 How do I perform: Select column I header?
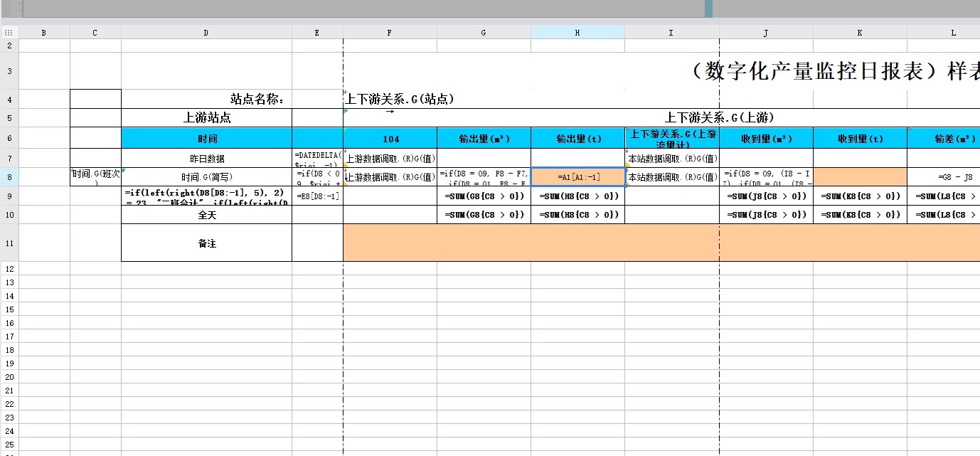(671, 32)
